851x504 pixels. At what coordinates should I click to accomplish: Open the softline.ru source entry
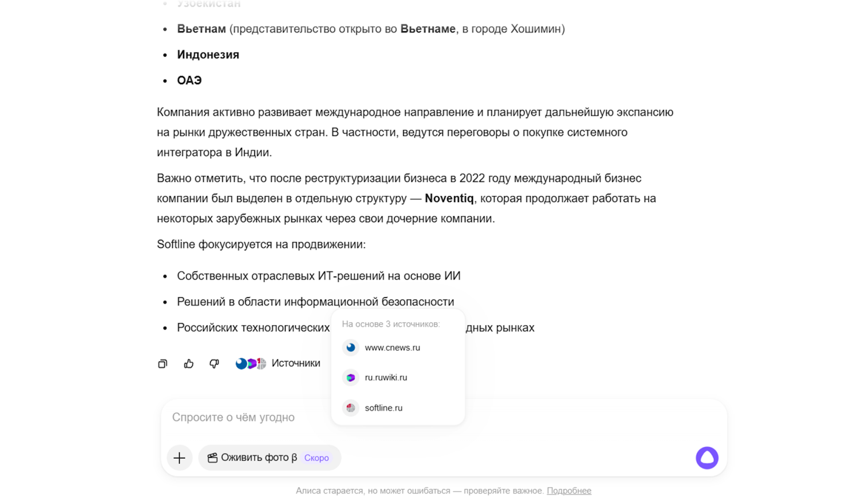coord(383,408)
